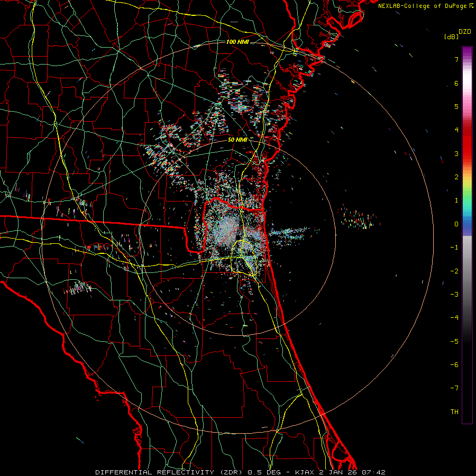Click the 50 NMI range ring label
This screenshot has width=476, height=476.
point(237,140)
